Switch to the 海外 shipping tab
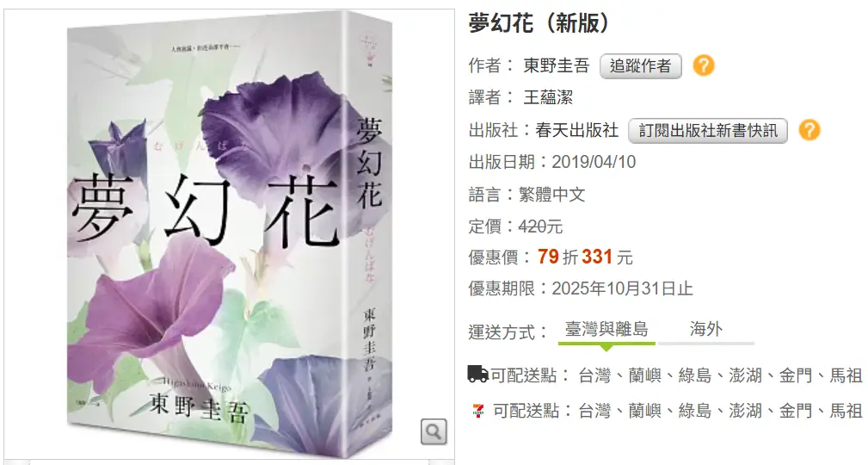This screenshot has width=868, height=465. coord(705,329)
